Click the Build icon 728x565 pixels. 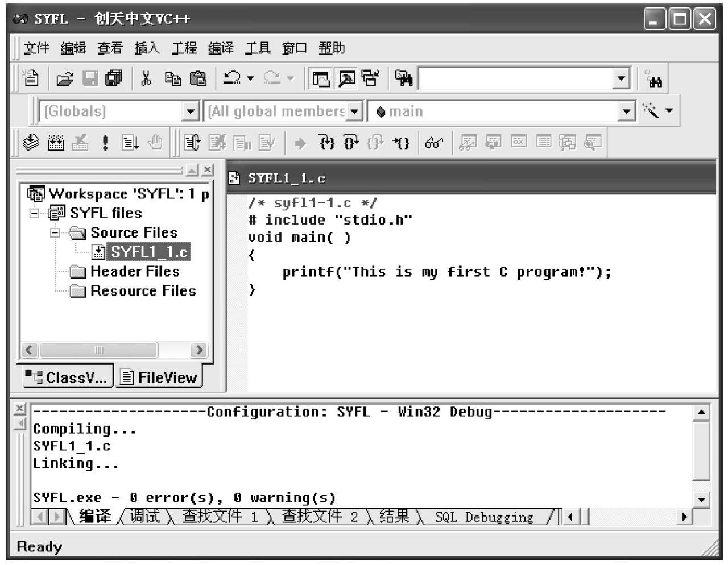tap(56, 143)
